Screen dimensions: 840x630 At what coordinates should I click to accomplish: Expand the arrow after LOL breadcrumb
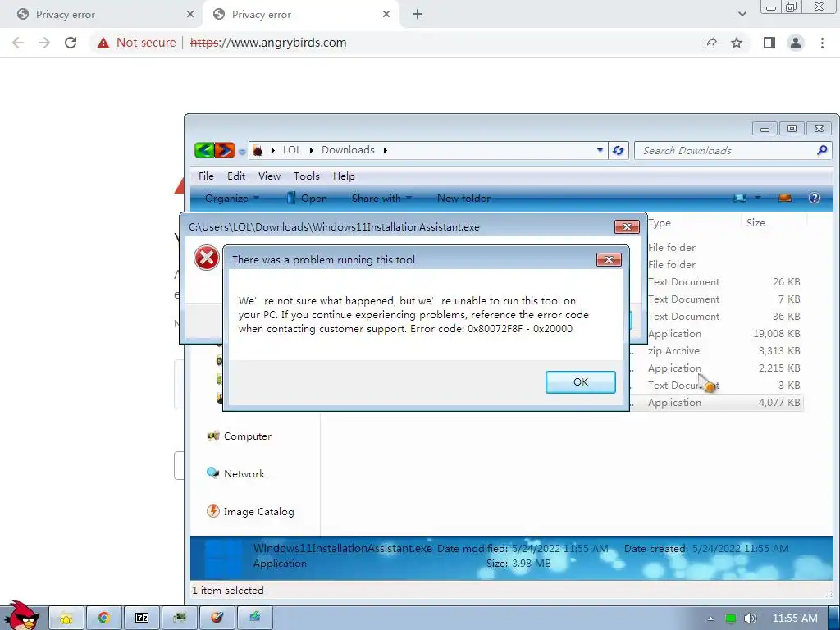(x=311, y=151)
